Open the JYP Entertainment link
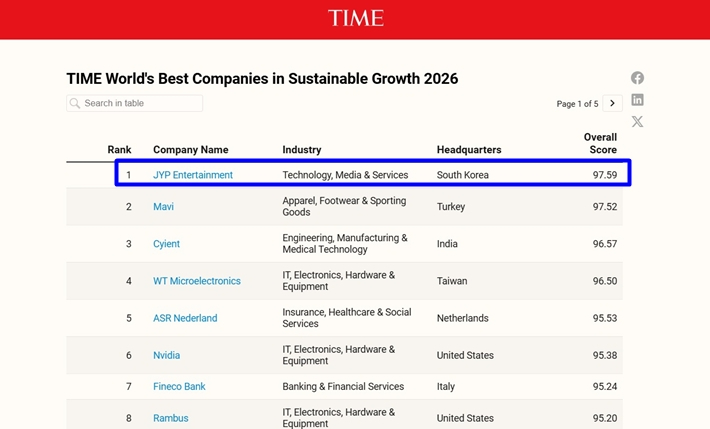Screen dimensions: 710x429 pyautogui.click(x=193, y=175)
